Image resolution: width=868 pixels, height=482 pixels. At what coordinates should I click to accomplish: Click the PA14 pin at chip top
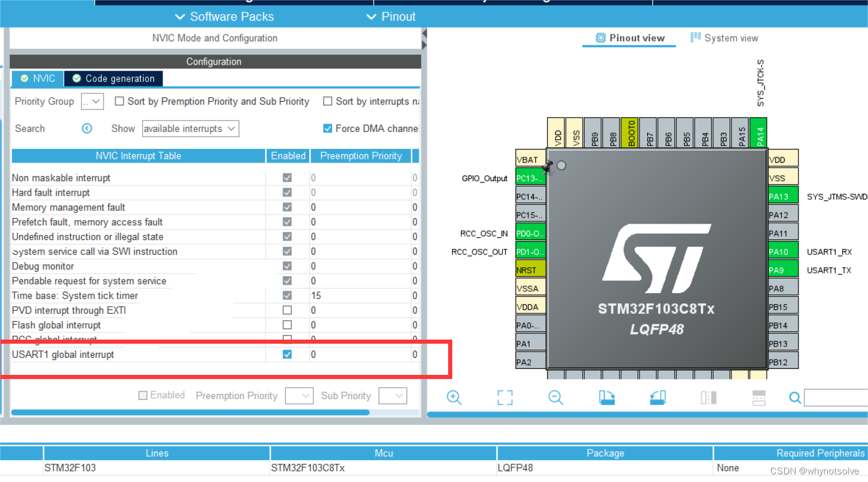(760, 133)
